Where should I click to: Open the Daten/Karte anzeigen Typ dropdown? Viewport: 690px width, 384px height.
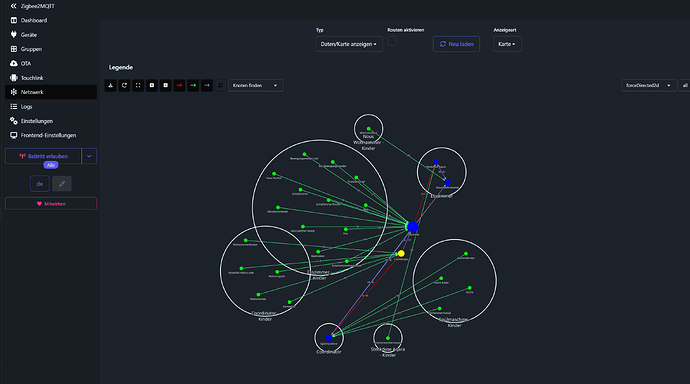pyautogui.click(x=349, y=44)
